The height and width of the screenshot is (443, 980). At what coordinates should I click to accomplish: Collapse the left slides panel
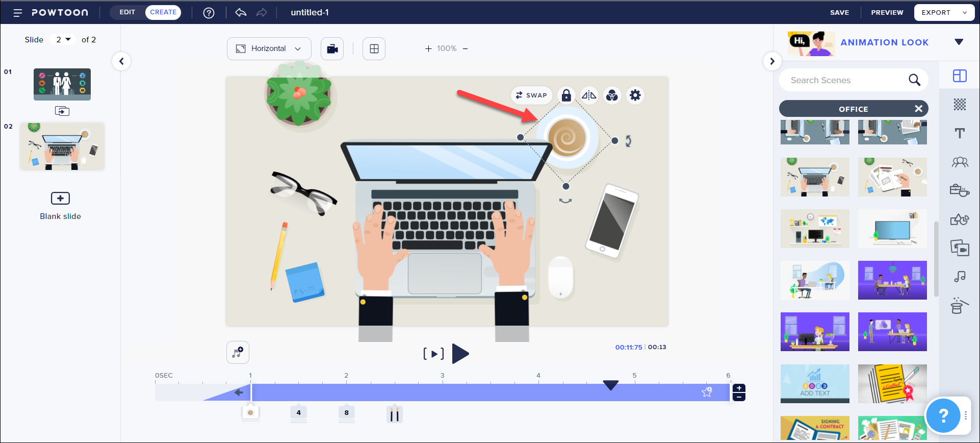121,62
